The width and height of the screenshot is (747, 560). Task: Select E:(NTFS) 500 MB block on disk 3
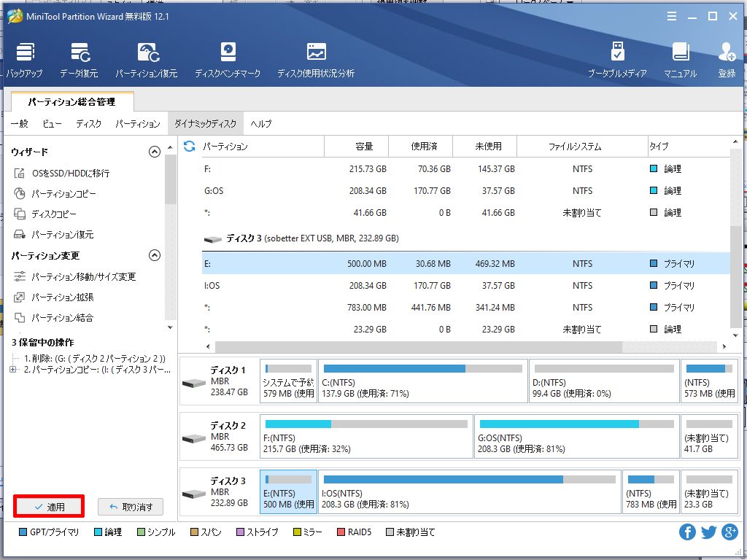click(x=288, y=492)
